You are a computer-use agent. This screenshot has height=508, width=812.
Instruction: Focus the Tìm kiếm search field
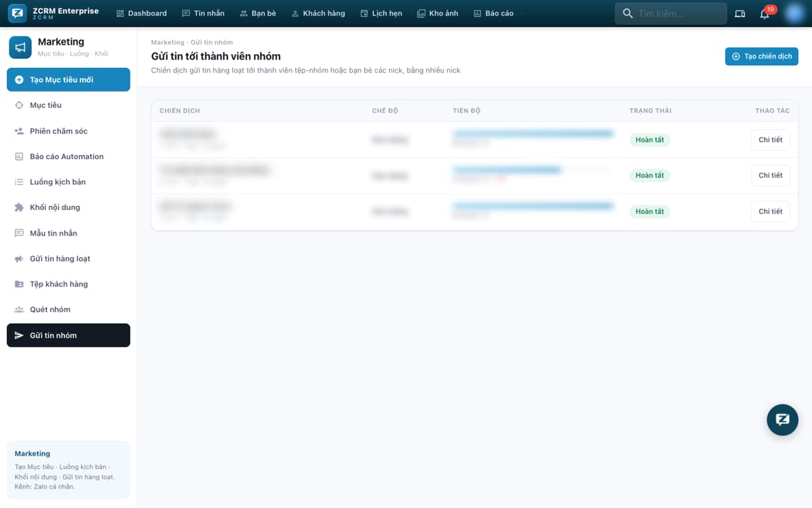coord(671,14)
